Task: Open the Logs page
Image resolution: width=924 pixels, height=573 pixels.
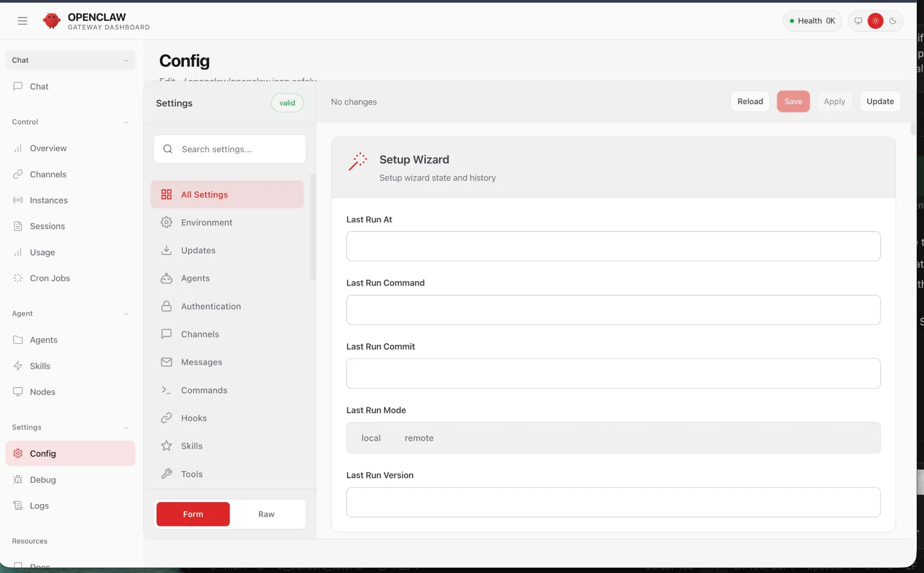Action: [70, 505]
